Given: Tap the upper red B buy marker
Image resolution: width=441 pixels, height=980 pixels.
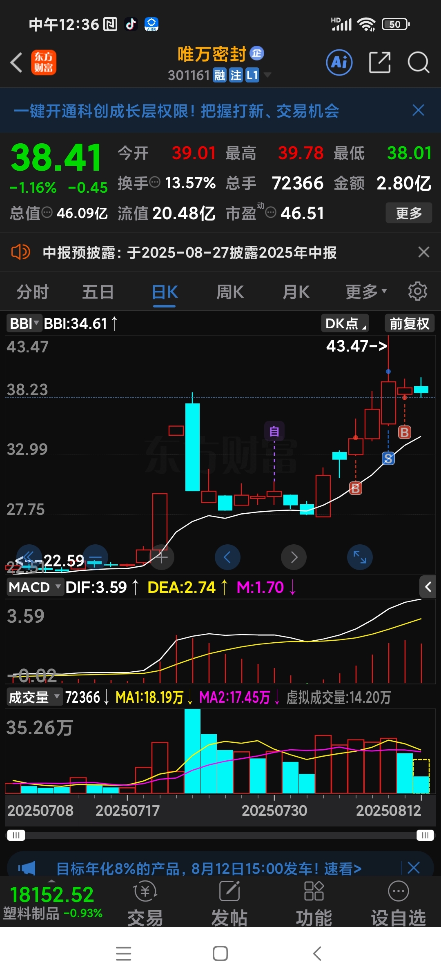Looking at the screenshot, I should pos(405,432).
